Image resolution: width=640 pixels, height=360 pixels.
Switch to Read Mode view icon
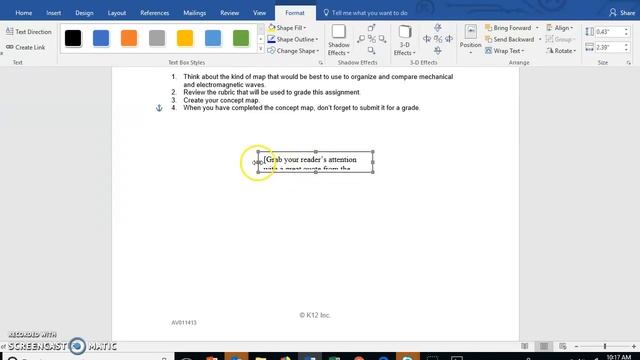(x=525, y=346)
